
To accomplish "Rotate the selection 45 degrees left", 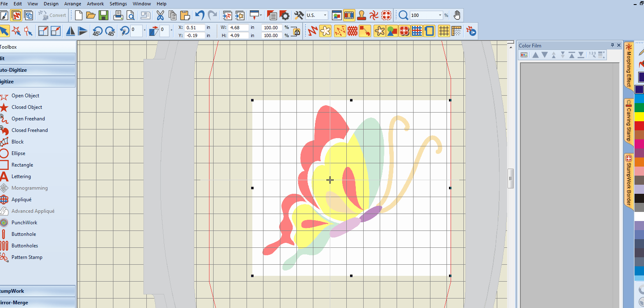I will tap(98, 31).
